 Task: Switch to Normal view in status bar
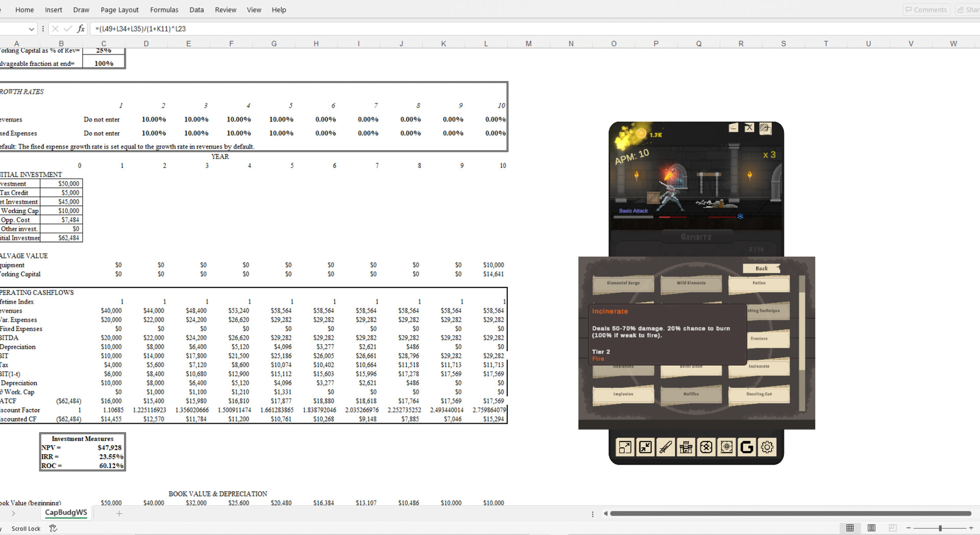(x=850, y=528)
